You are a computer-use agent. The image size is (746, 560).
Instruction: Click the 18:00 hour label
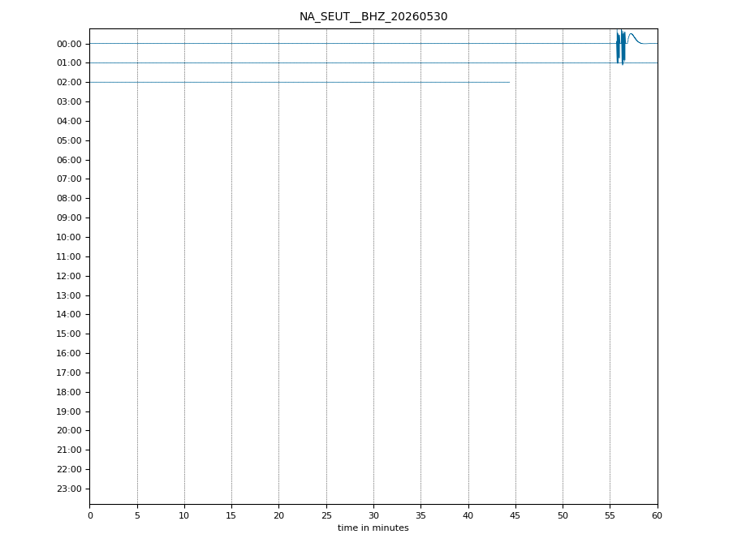click(69, 392)
